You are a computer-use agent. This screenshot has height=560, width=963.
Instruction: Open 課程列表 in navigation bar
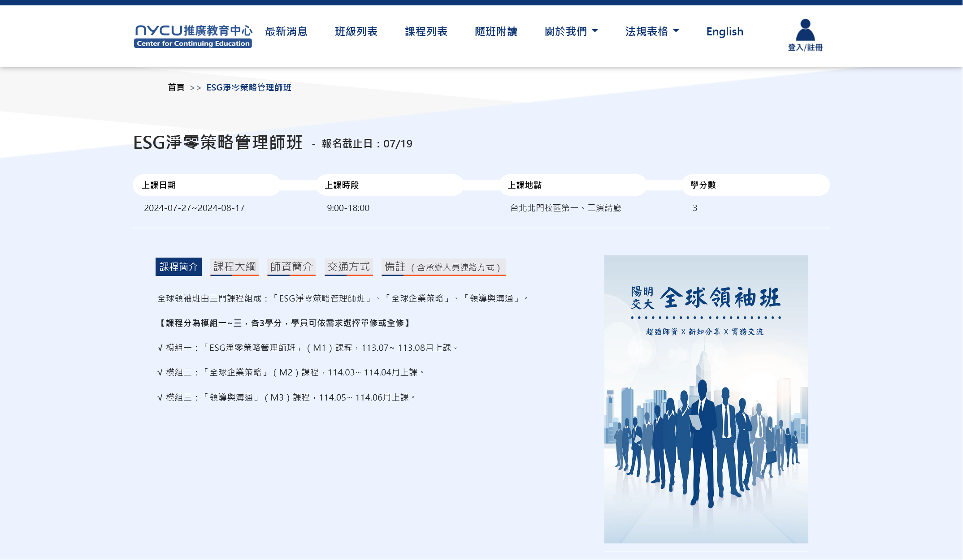tap(426, 31)
